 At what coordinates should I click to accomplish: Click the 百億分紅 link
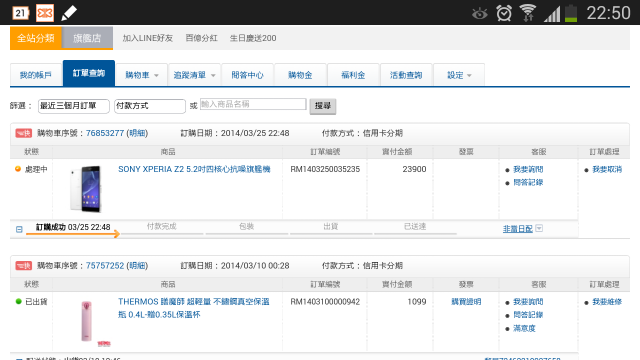pyautogui.click(x=202, y=38)
